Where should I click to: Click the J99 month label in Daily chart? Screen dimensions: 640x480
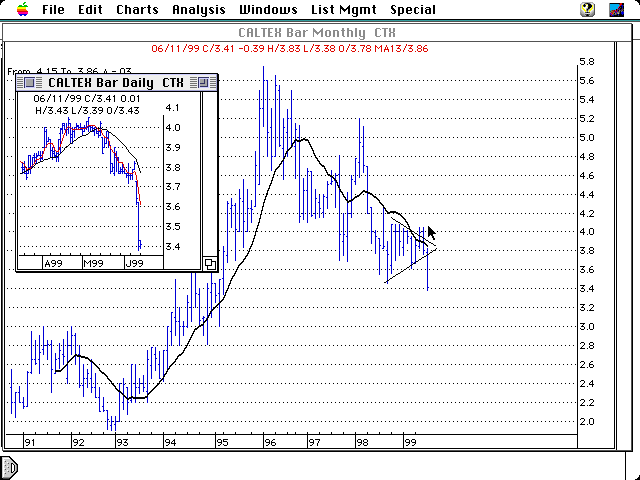pyautogui.click(x=134, y=263)
